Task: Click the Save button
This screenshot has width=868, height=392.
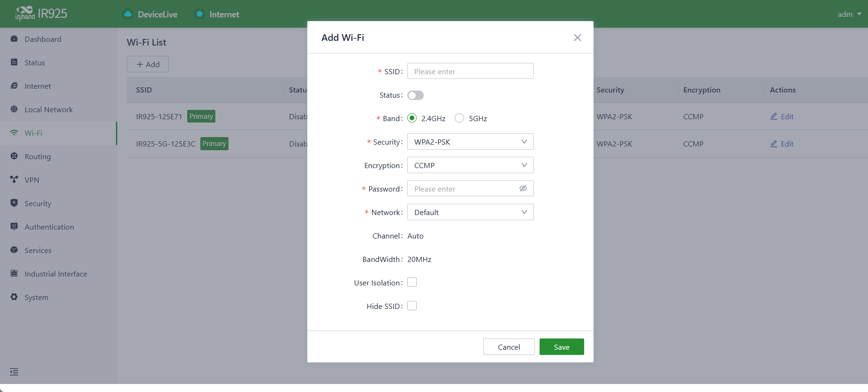Action: [562, 347]
